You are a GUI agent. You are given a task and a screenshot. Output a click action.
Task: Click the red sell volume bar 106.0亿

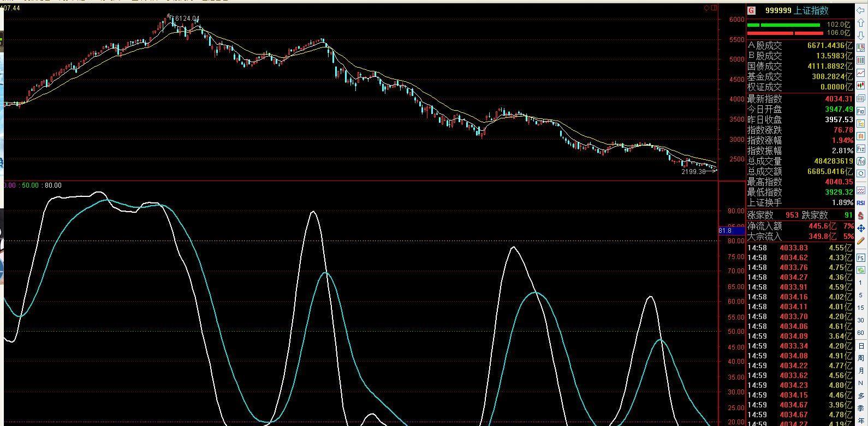pos(786,33)
